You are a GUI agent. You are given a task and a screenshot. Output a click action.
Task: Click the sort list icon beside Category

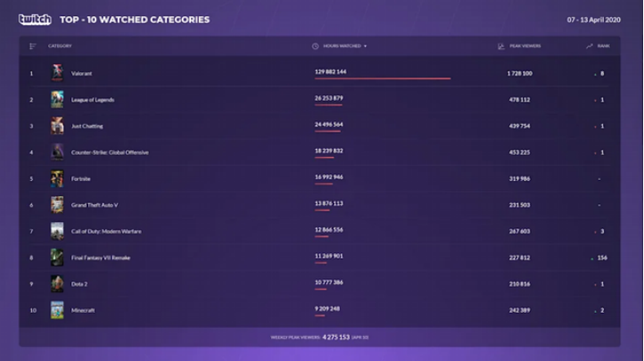tap(32, 46)
